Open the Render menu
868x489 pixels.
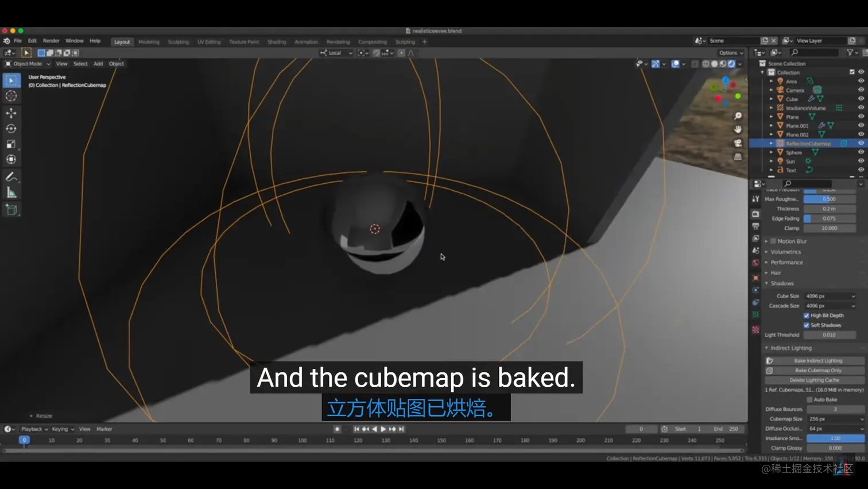coord(51,40)
